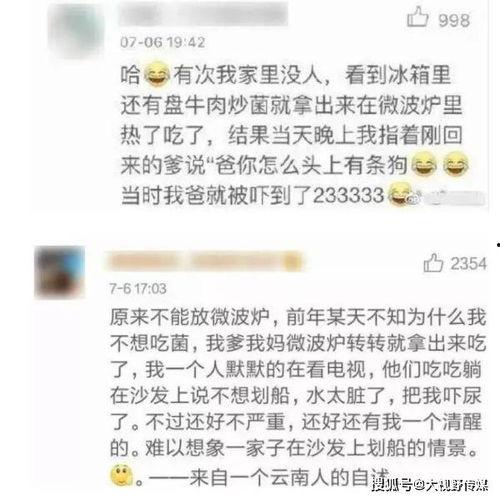Click the 998 like count

454,20
